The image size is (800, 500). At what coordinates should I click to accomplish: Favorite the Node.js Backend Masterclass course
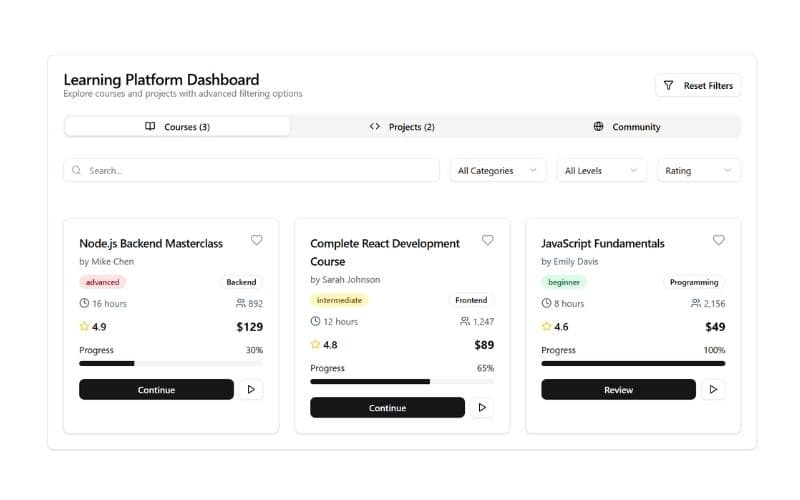pyautogui.click(x=256, y=240)
